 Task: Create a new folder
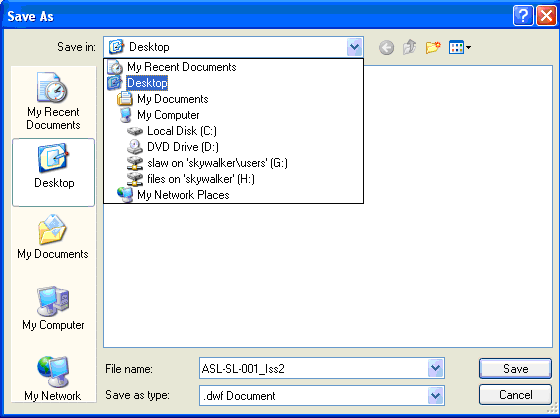tap(433, 47)
